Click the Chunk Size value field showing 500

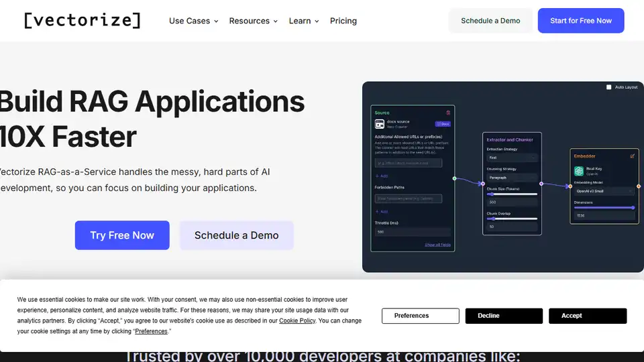click(512, 202)
